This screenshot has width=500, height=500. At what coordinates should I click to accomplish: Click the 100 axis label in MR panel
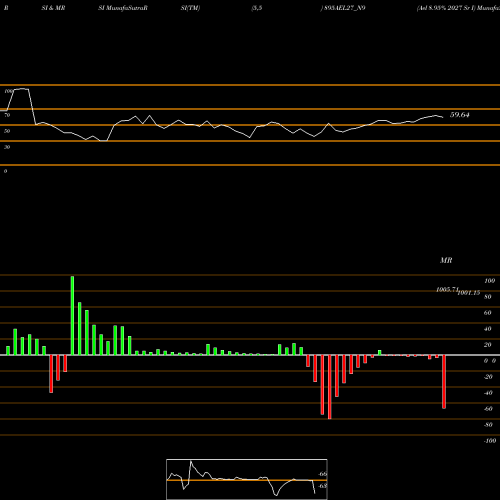pyautogui.click(x=490, y=281)
